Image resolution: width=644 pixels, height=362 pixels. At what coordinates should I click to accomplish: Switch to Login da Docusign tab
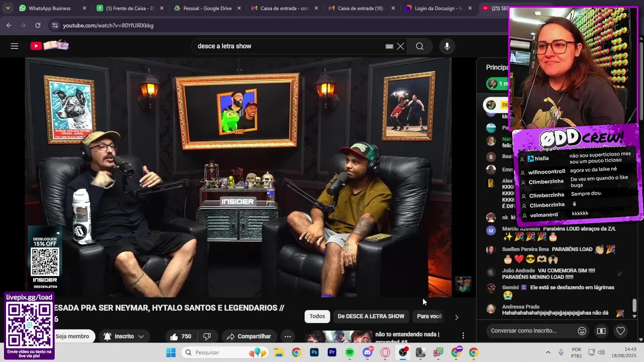pyautogui.click(x=437, y=8)
